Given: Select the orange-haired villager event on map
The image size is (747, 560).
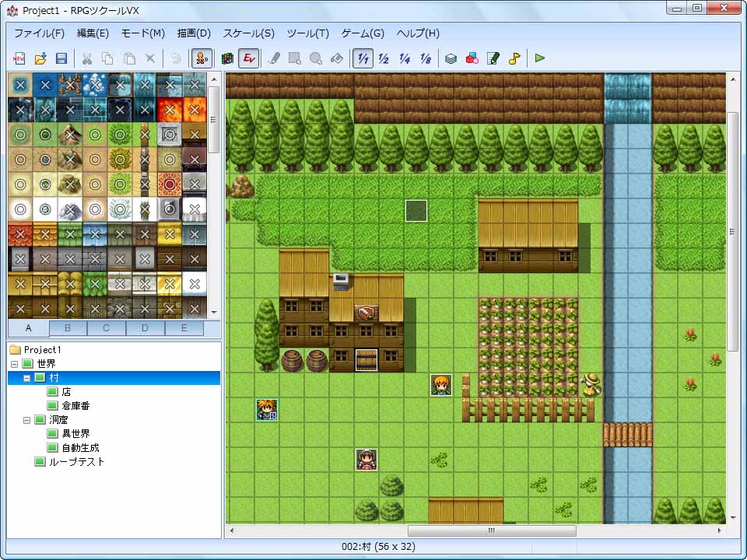Looking at the screenshot, I should tap(441, 385).
